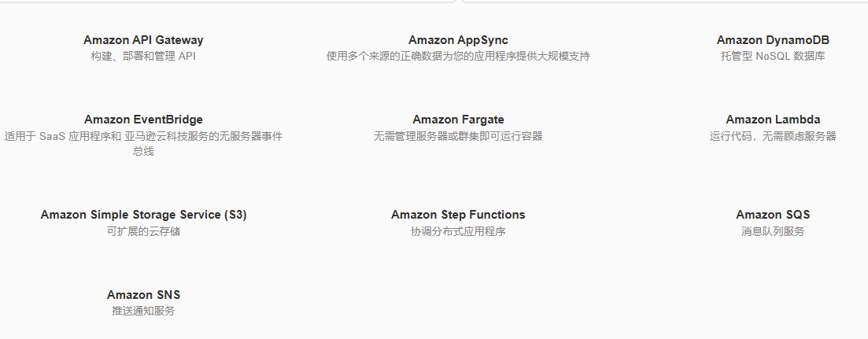Image resolution: width=868 pixels, height=339 pixels.
Task: Select the SQS description "消息队列服务"
Action: (x=773, y=231)
